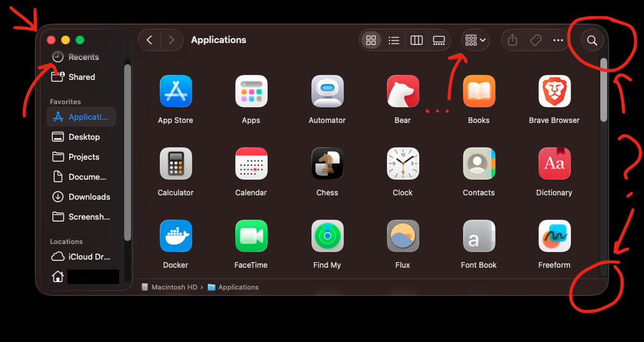Select the Calendar app icon
This screenshot has height=342, width=644.
pos(251,164)
